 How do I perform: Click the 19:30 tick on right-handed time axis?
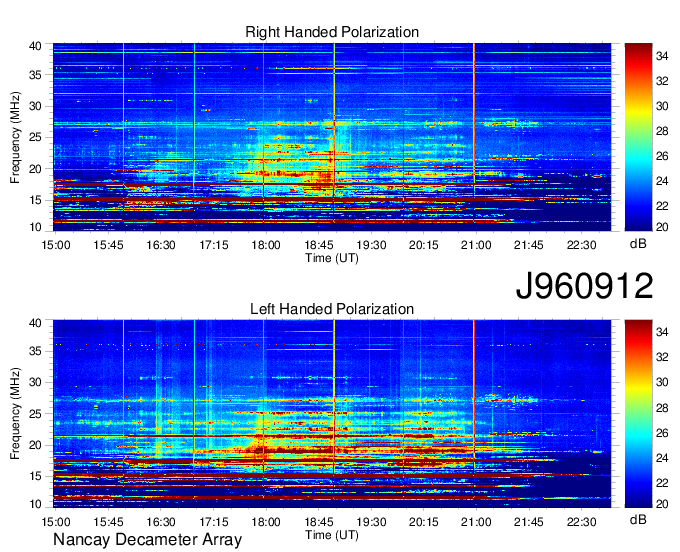pyautogui.click(x=371, y=245)
